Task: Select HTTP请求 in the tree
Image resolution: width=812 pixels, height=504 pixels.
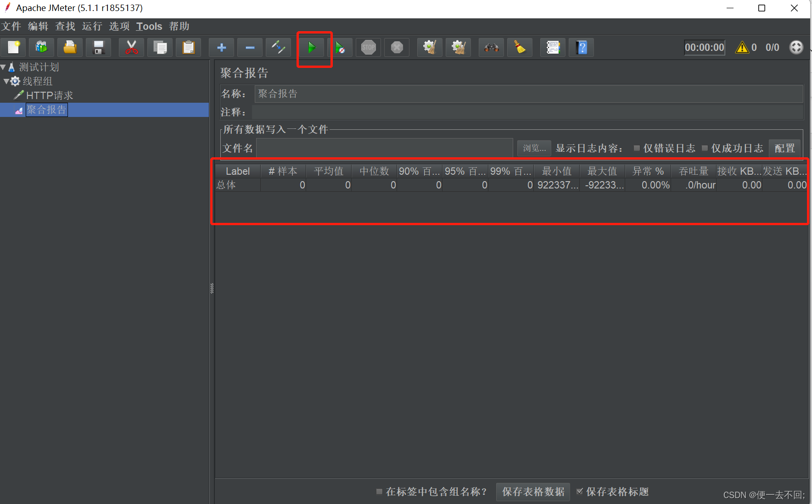Action: [50, 95]
